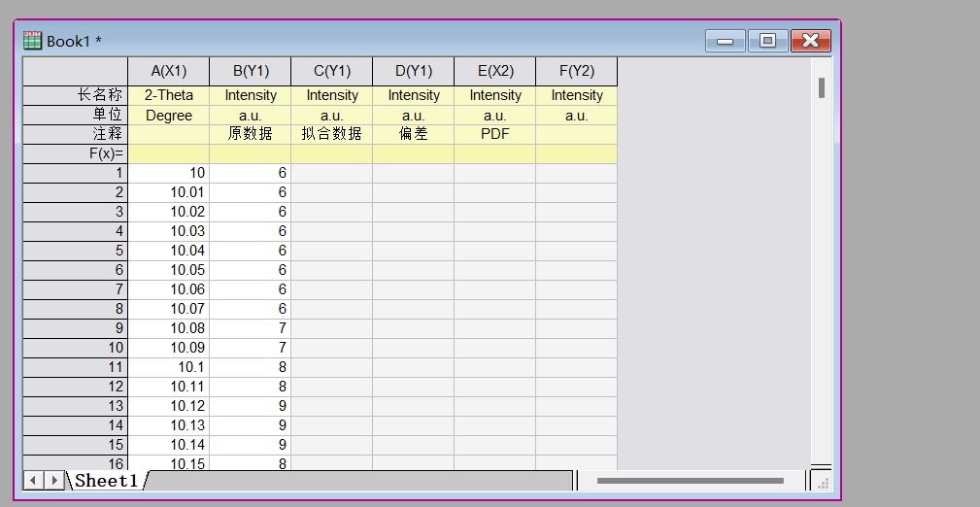980x507 pixels.
Task: Select column B(Y1) header
Action: click(250, 71)
